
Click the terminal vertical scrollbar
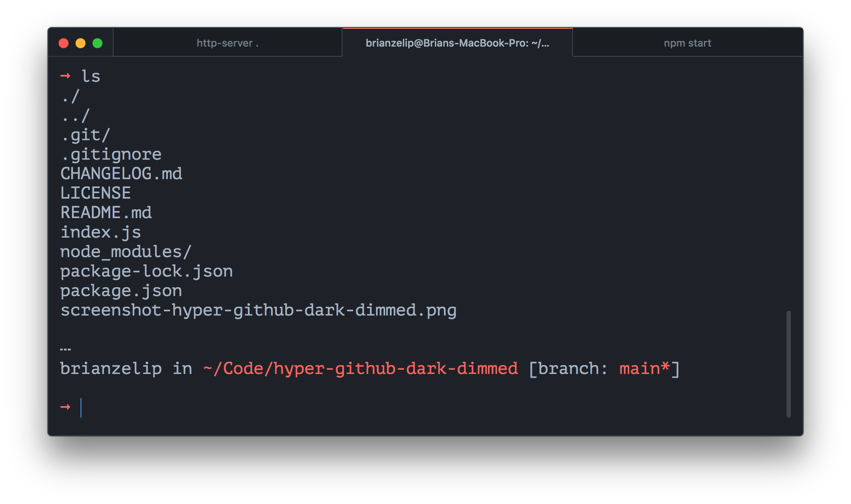(788, 364)
